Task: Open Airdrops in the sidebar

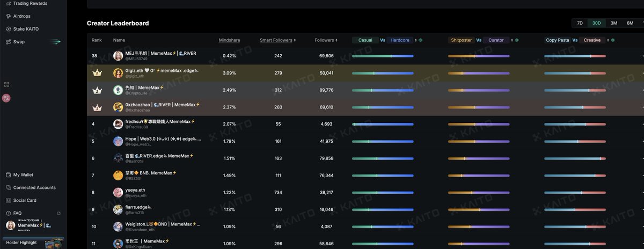Action: click(x=22, y=16)
